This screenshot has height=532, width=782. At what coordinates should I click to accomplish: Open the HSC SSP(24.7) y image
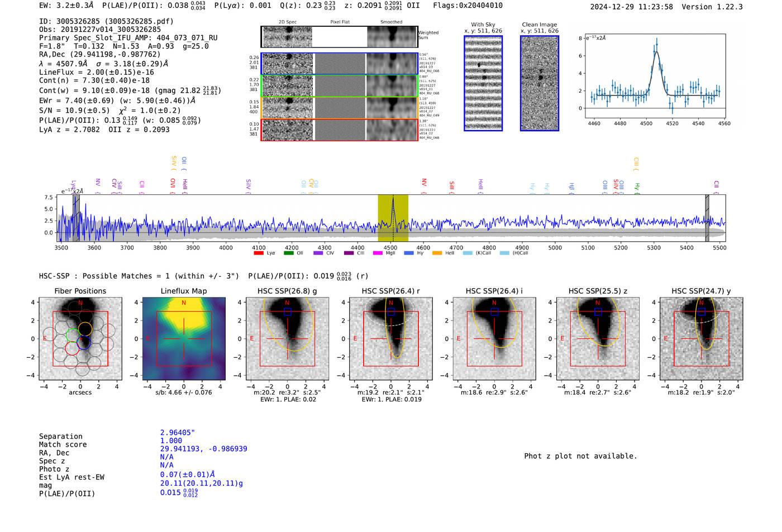(702, 338)
